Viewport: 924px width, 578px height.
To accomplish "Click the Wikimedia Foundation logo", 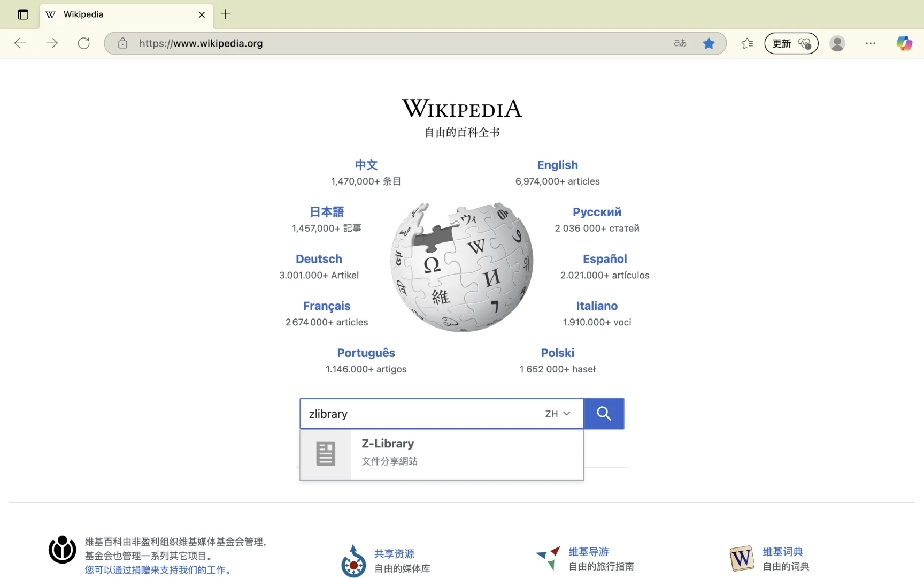I will (x=63, y=550).
